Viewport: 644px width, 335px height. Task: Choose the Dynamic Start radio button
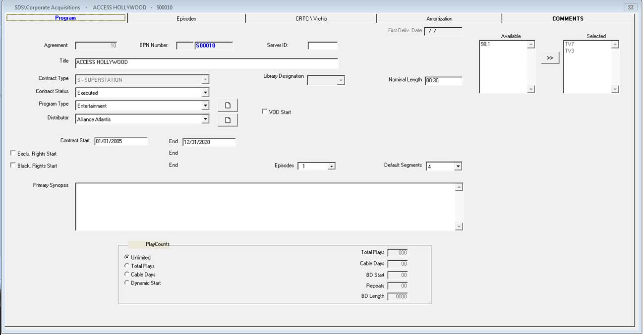click(127, 283)
